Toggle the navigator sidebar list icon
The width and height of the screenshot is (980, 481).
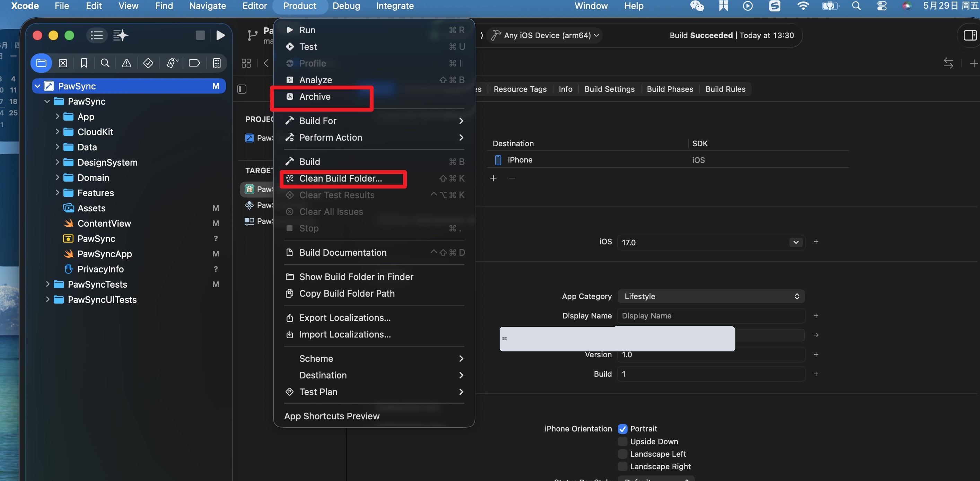pyautogui.click(x=97, y=35)
